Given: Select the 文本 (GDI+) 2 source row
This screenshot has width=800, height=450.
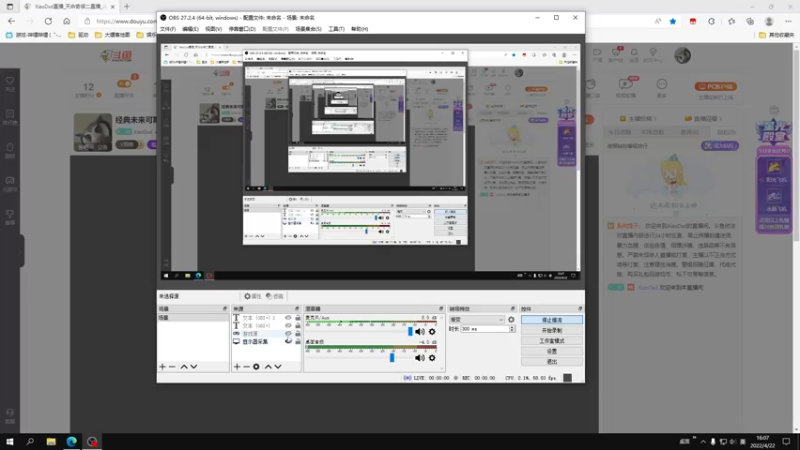Looking at the screenshot, I should [266, 317].
